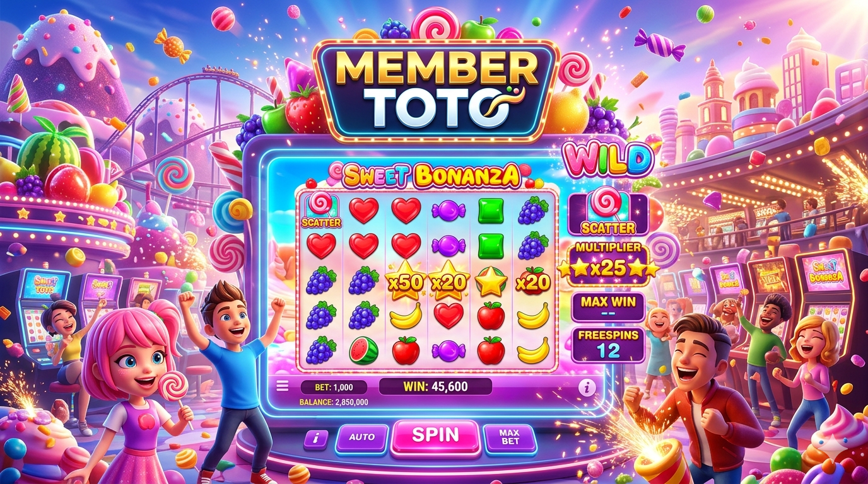This screenshot has width=868, height=484.
Task: Click the MAX WIN panel
Action: 608,307
